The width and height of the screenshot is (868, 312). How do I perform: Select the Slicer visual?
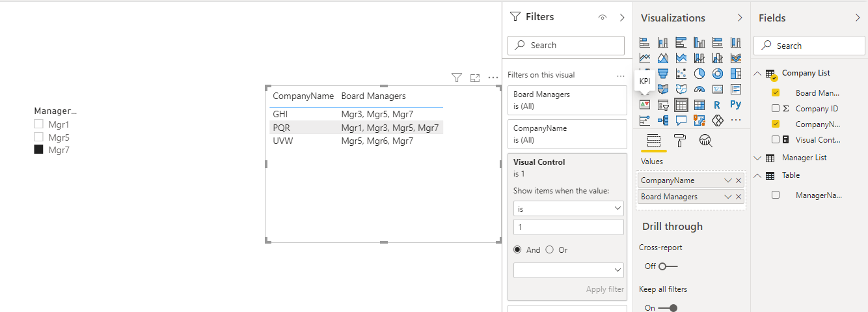[663, 105]
